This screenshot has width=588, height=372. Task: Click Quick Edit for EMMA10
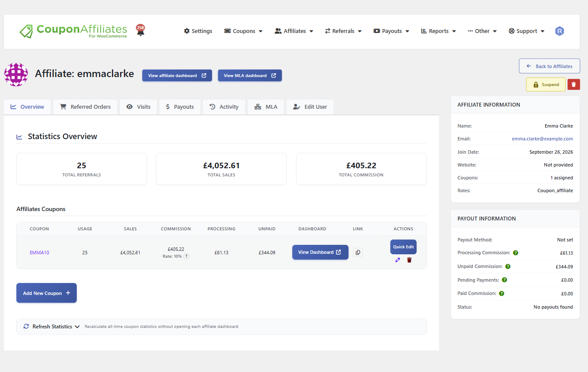(403, 247)
